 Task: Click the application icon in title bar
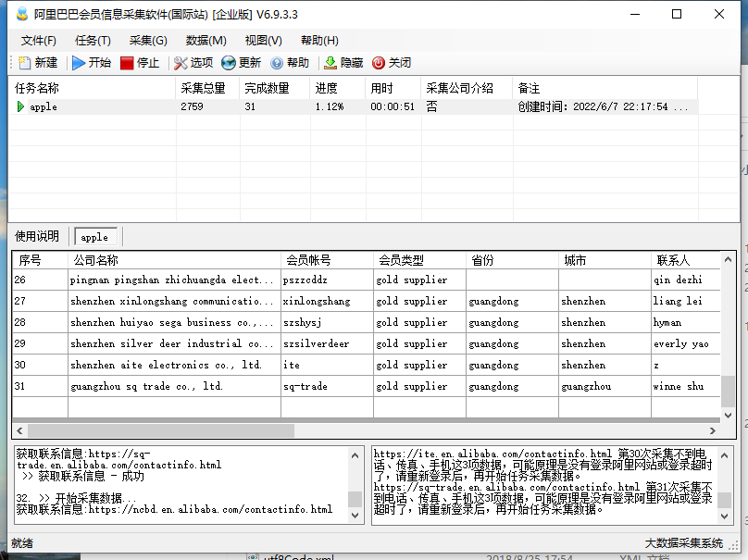pos(22,14)
